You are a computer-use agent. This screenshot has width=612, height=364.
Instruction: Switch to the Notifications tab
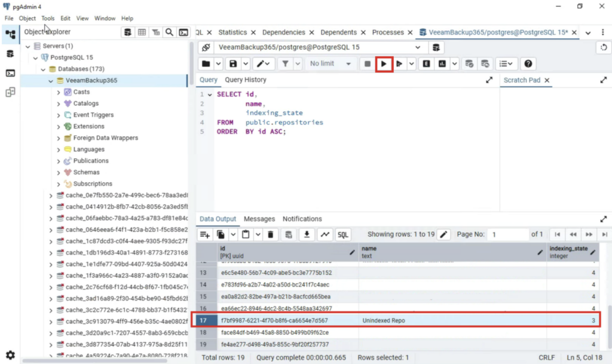tap(302, 219)
